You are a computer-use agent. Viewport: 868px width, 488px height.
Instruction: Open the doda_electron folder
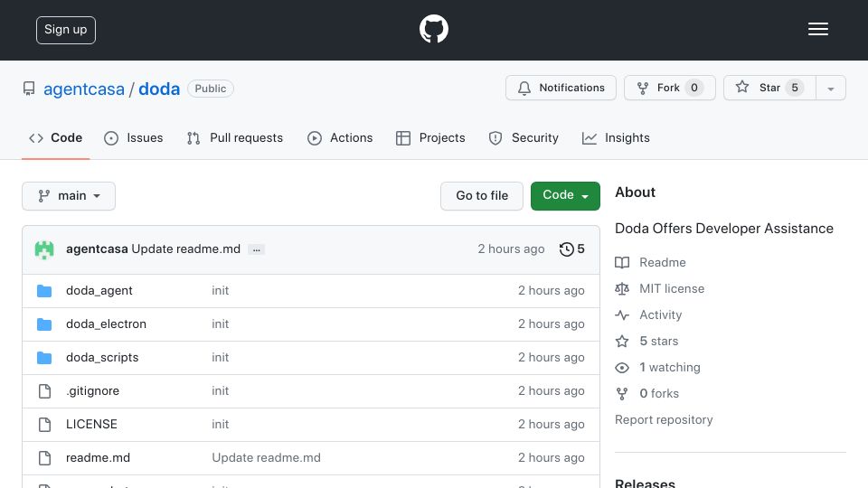click(x=107, y=324)
